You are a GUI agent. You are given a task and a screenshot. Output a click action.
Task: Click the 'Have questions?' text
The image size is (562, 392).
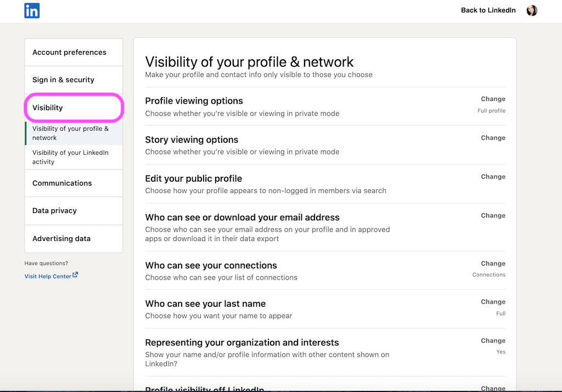click(x=46, y=263)
